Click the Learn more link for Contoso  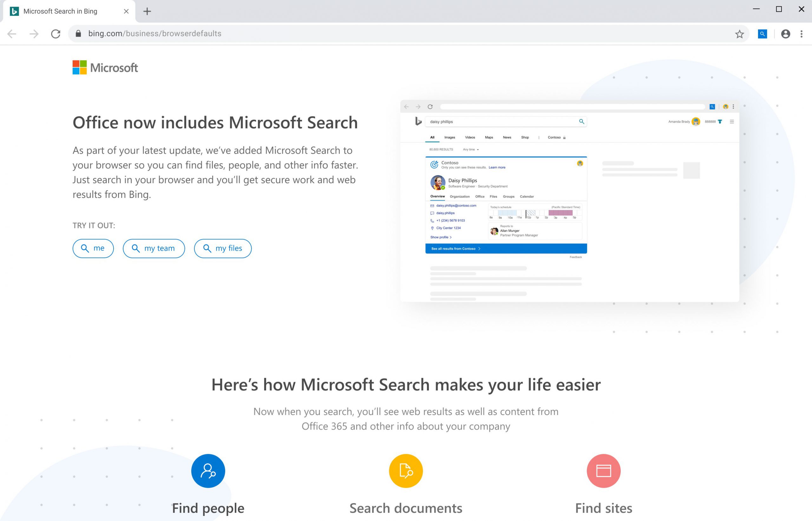coord(497,167)
